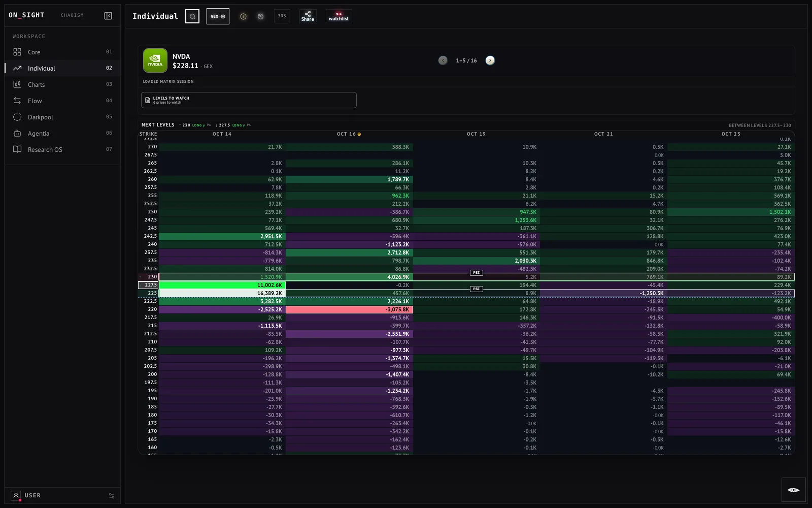Select the 227.5 strike row label
Screen dimensions: 812x508
148,285
